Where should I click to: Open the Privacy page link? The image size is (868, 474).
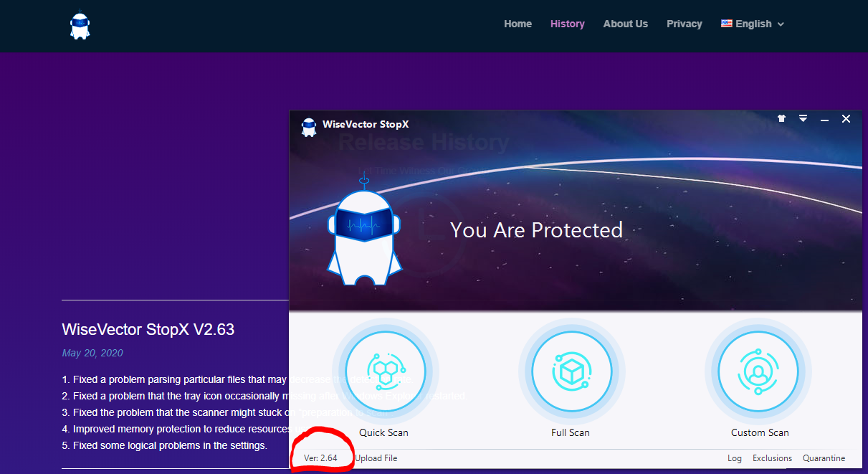click(x=684, y=24)
